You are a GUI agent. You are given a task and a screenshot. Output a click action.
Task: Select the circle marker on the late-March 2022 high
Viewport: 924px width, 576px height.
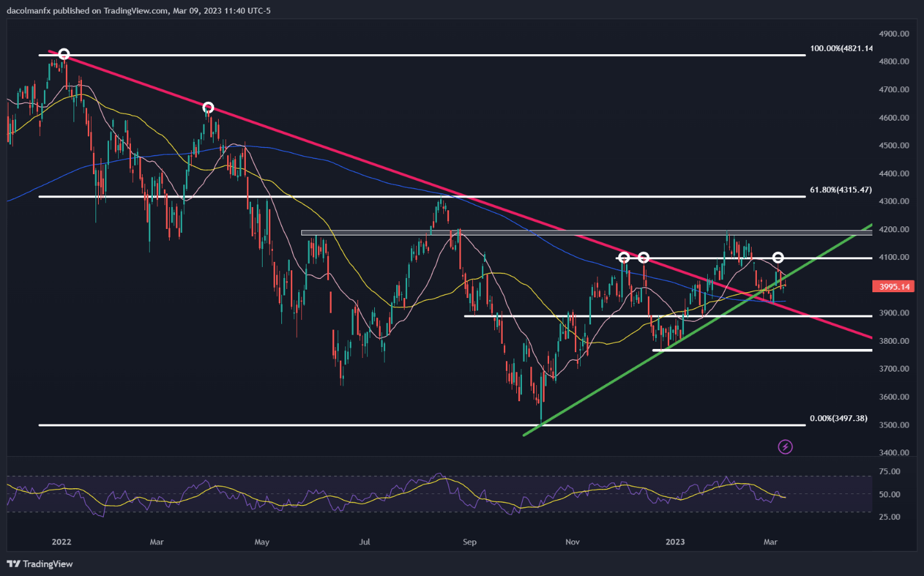[208, 108]
